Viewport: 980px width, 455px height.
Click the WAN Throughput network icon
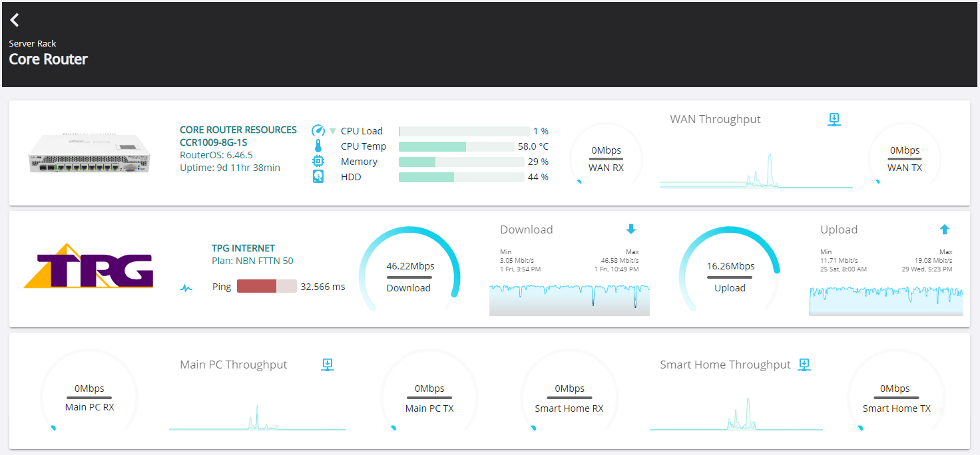pos(834,119)
